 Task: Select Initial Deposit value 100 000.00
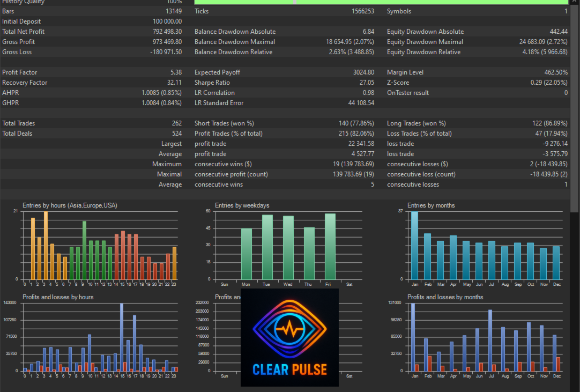(x=167, y=21)
